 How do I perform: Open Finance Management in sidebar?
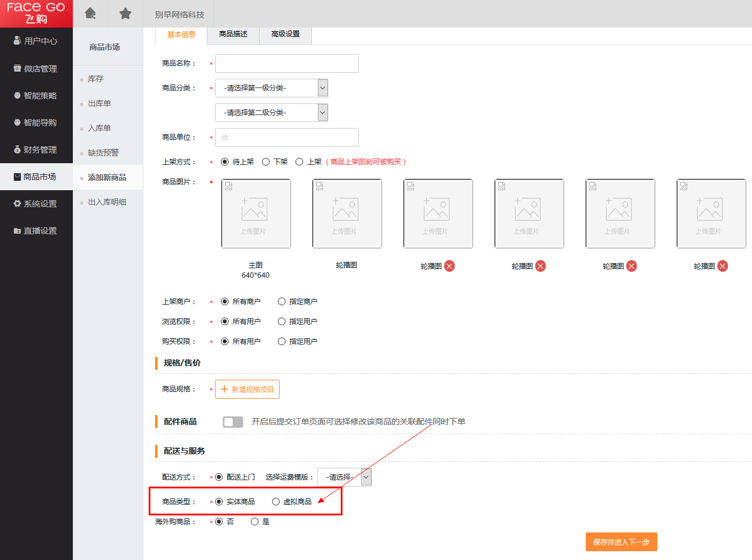point(36,150)
